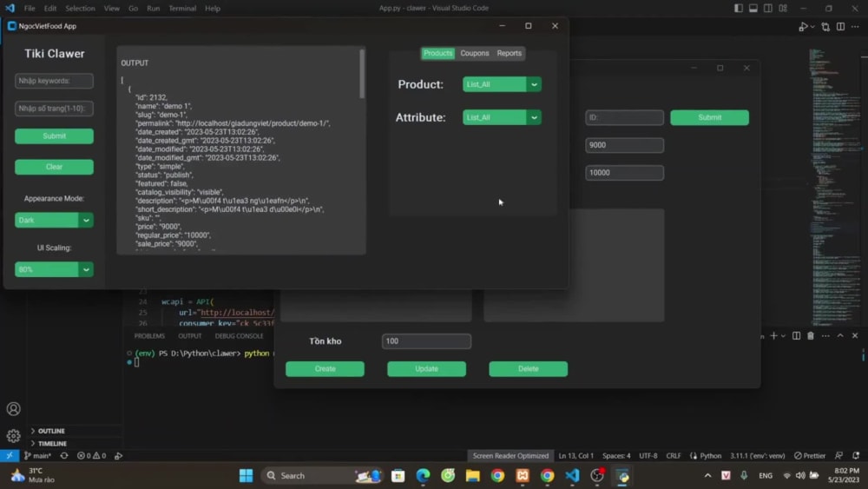Open the editor More Actions ellipsis
Image resolution: width=868 pixels, height=489 pixels.
tap(855, 27)
